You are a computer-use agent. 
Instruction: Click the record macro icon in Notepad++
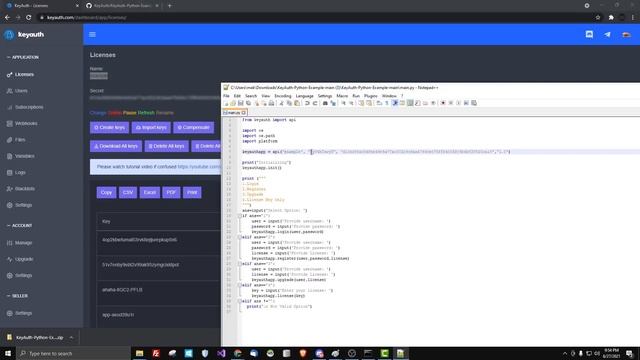[443, 103]
